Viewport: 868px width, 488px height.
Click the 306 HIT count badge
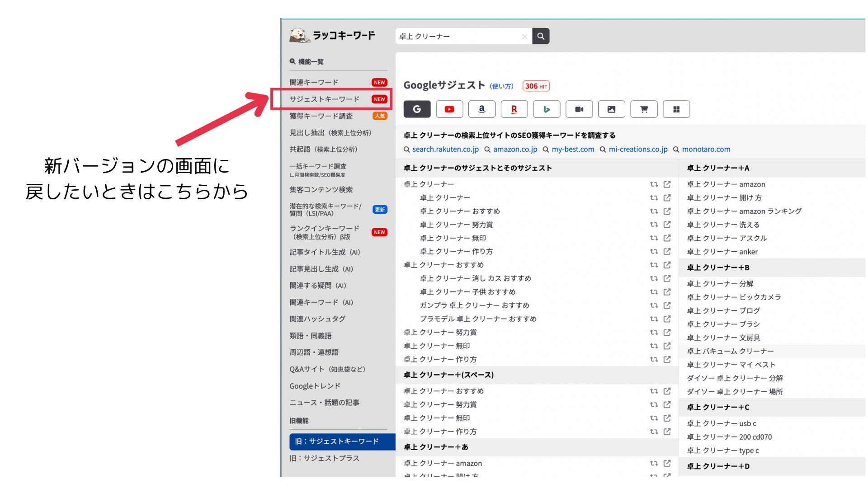click(536, 86)
